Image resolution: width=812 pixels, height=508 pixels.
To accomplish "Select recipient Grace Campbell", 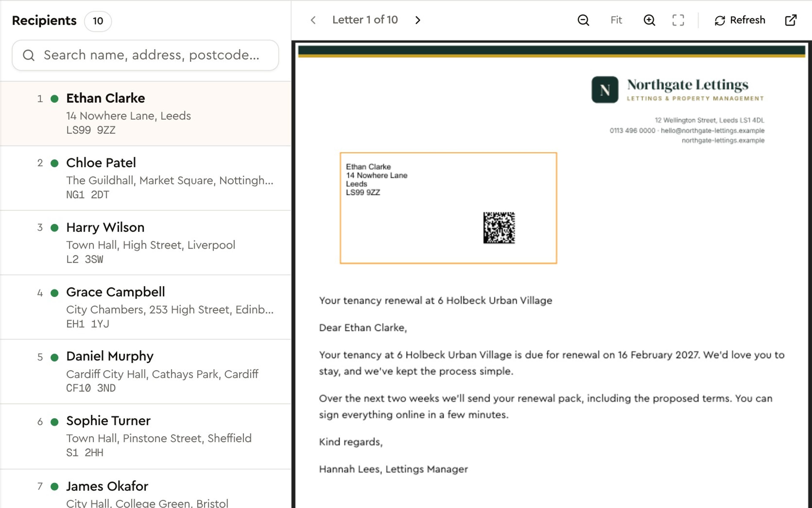I will 145,307.
